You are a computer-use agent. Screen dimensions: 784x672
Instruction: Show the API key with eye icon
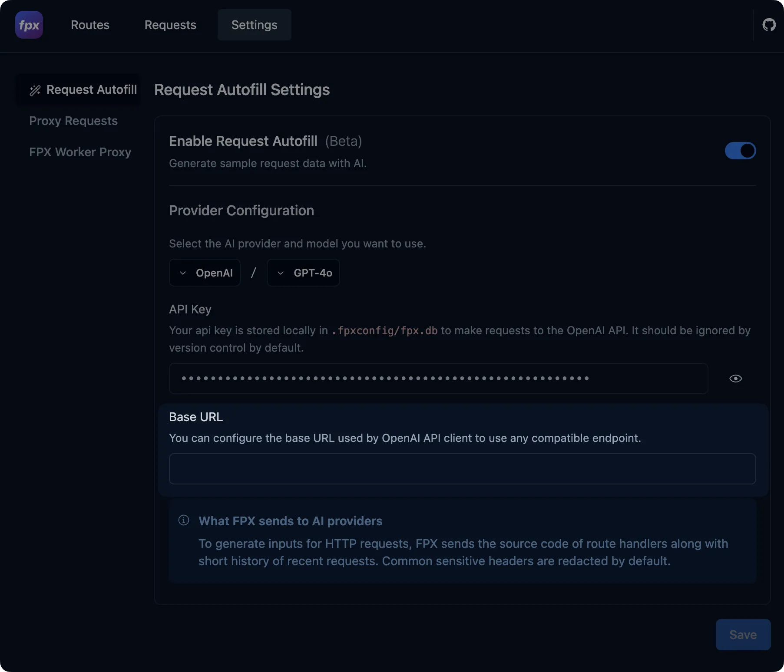[x=735, y=379]
